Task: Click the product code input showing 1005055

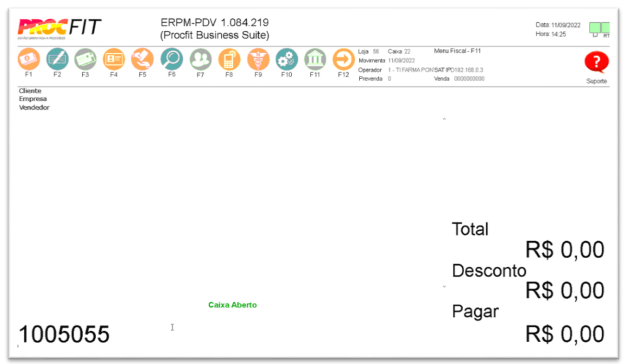Action: pos(64,334)
